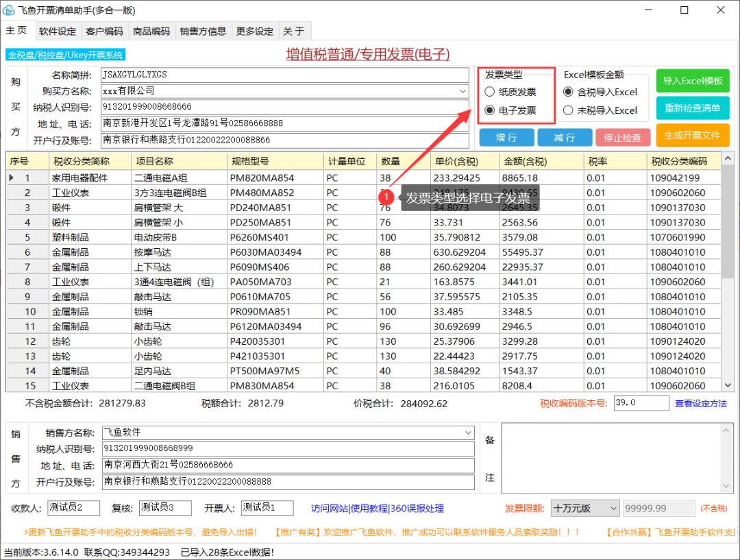Click seller 开户行及账号 field
Screen dimensions: 740x560
(x=288, y=482)
